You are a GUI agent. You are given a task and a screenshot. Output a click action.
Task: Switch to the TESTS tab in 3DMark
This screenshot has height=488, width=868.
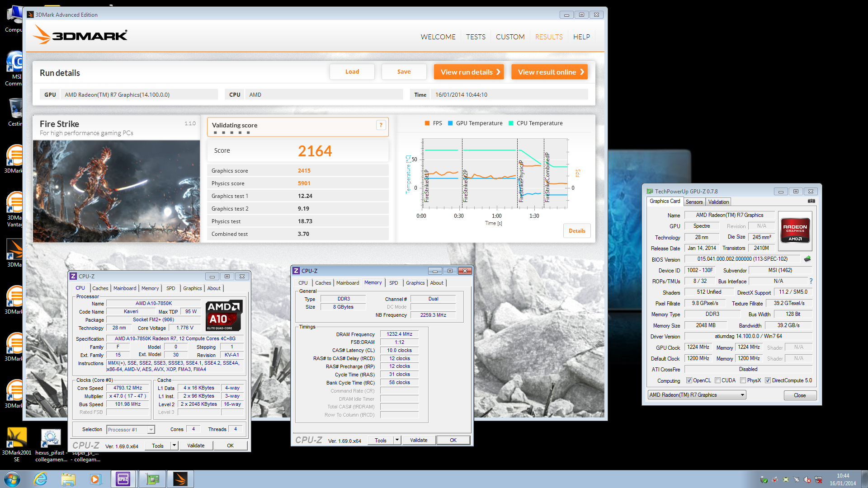pos(476,37)
